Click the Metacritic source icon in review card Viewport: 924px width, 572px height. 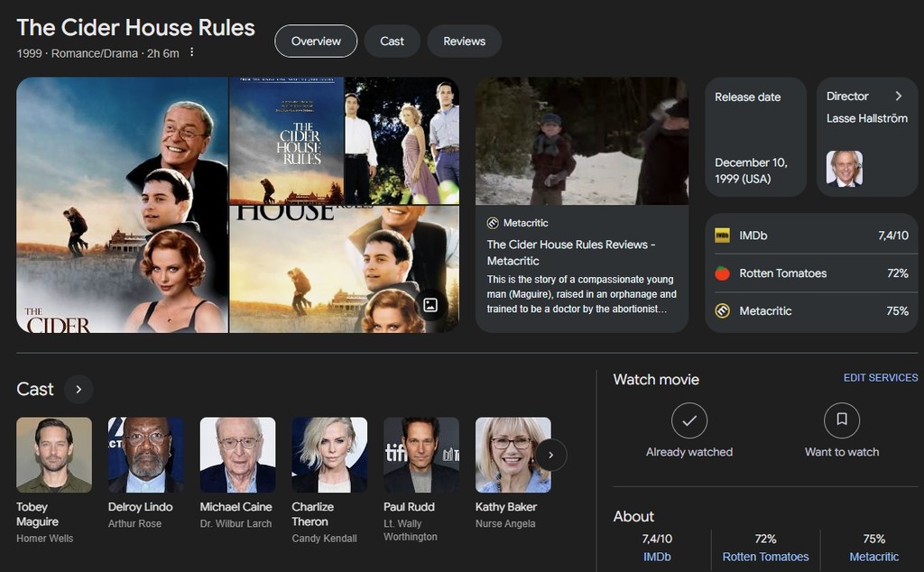pyautogui.click(x=493, y=223)
